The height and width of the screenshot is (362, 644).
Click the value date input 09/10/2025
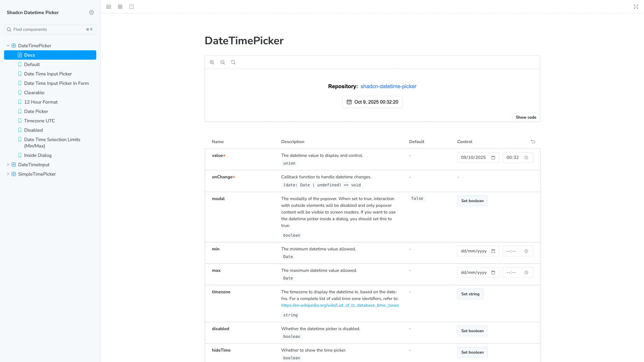(478, 158)
